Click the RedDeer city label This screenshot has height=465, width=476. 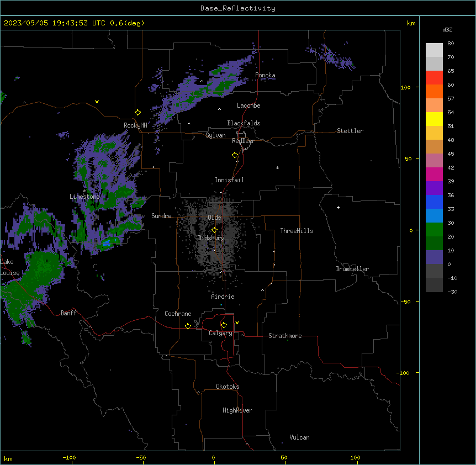[243, 141]
